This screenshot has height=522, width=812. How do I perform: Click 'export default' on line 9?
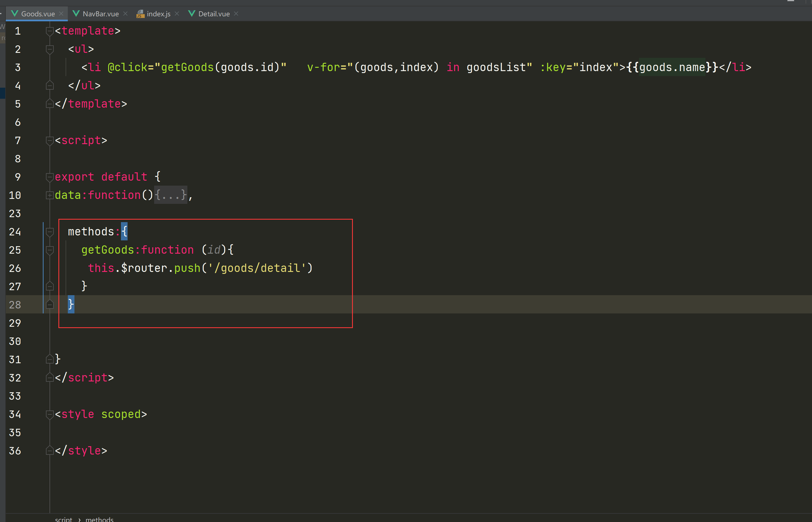[101, 176]
